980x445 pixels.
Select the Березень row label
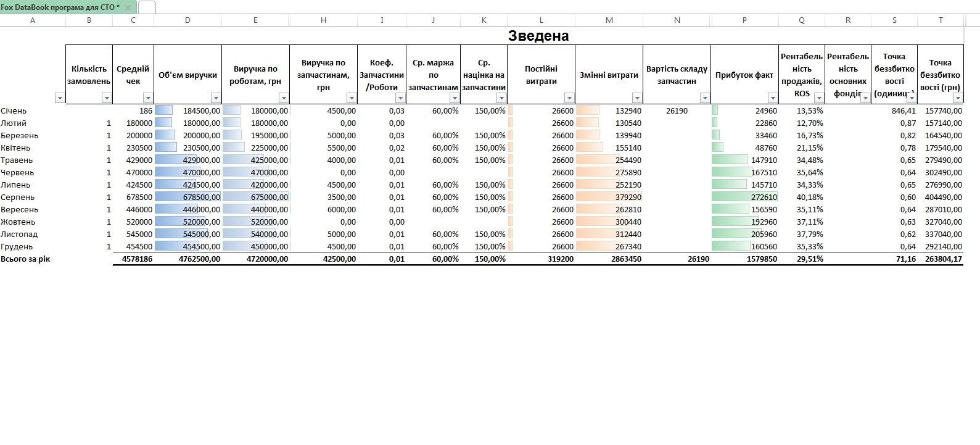pyautogui.click(x=19, y=136)
